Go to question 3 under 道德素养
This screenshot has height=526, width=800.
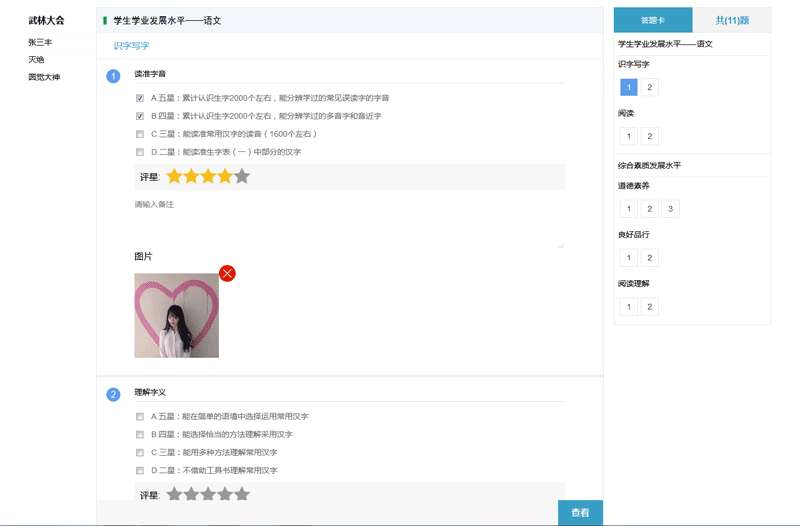670,209
